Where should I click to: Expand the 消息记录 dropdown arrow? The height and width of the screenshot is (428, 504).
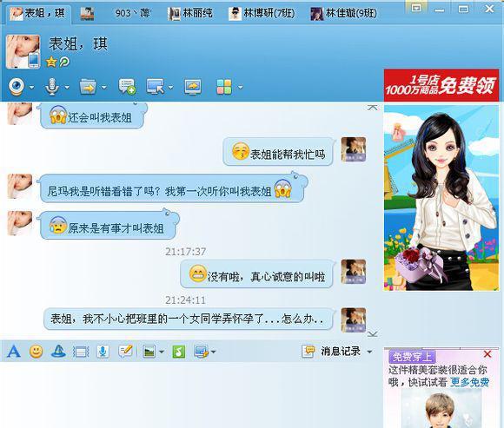coord(369,352)
